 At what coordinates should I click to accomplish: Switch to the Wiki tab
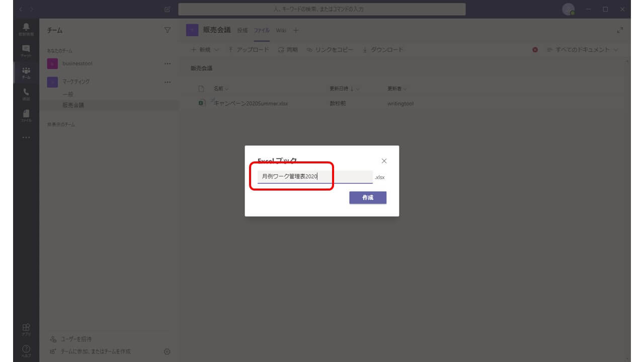tap(281, 31)
